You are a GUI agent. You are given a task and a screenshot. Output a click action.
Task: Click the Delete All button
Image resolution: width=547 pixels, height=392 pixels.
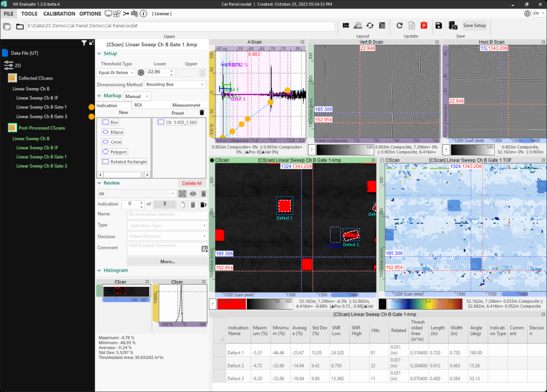click(192, 183)
